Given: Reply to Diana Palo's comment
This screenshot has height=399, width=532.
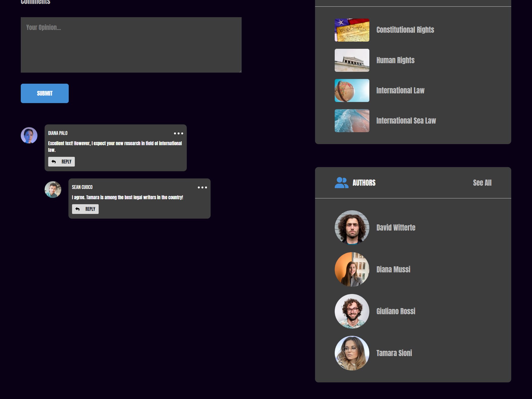Looking at the screenshot, I should click(x=61, y=162).
